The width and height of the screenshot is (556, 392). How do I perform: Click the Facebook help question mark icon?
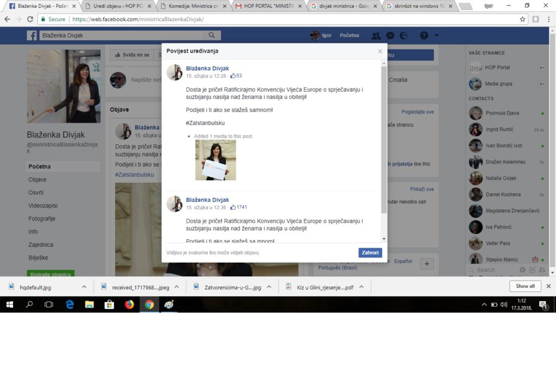(424, 35)
